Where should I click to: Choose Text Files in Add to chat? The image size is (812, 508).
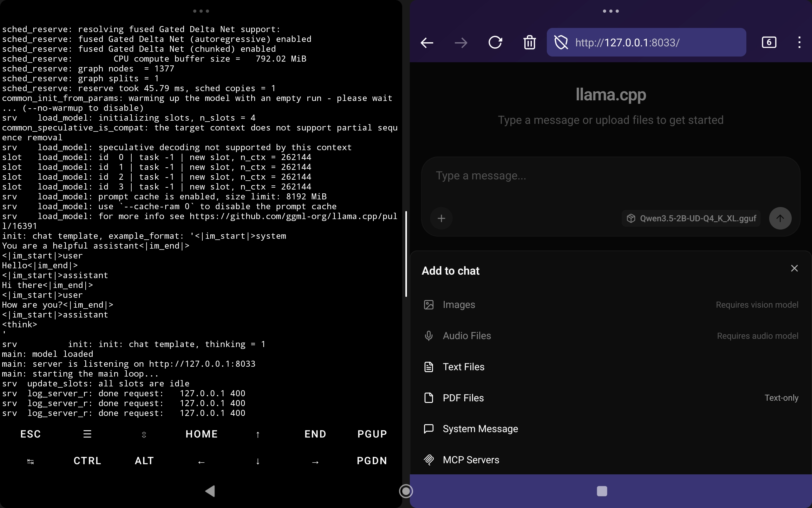tap(610, 367)
